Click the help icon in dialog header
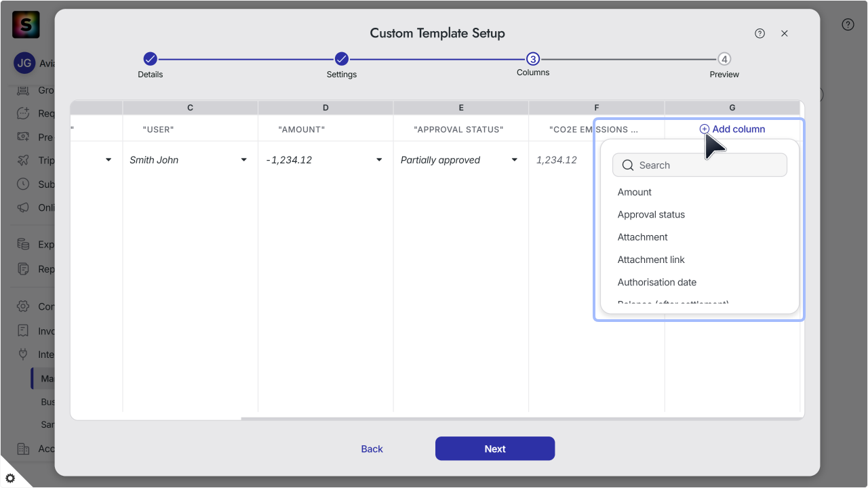This screenshot has height=488, width=868. point(759,33)
